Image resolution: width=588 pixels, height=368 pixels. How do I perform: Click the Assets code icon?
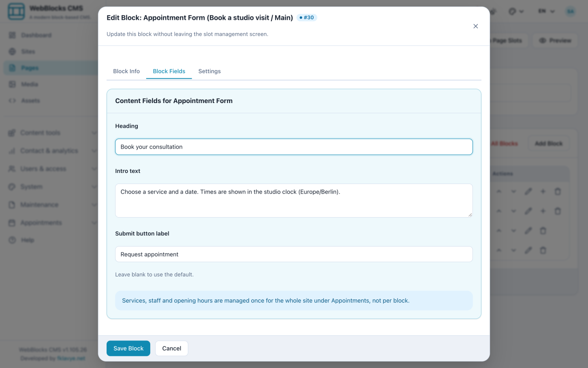(12, 100)
